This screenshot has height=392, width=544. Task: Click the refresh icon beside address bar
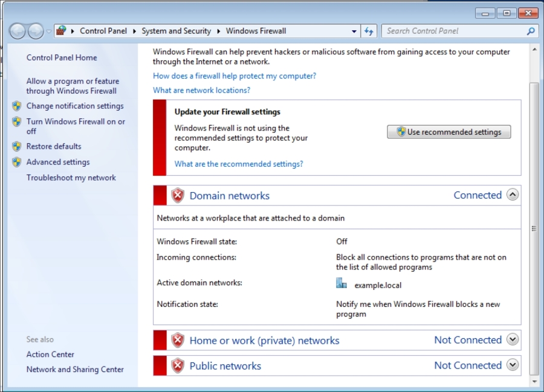pos(369,31)
